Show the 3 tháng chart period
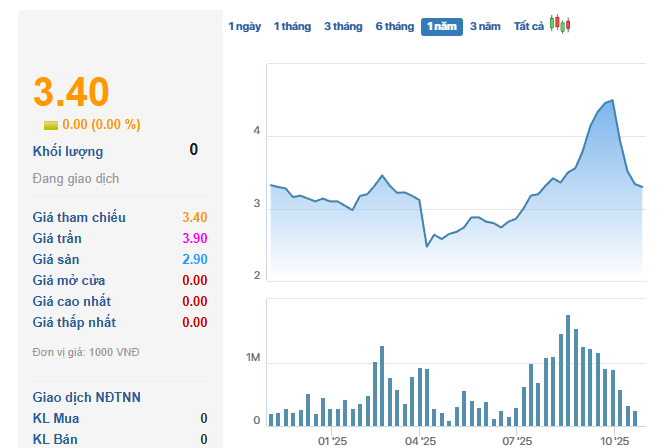The width and height of the screenshot is (670, 448). pyautogui.click(x=343, y=27)
